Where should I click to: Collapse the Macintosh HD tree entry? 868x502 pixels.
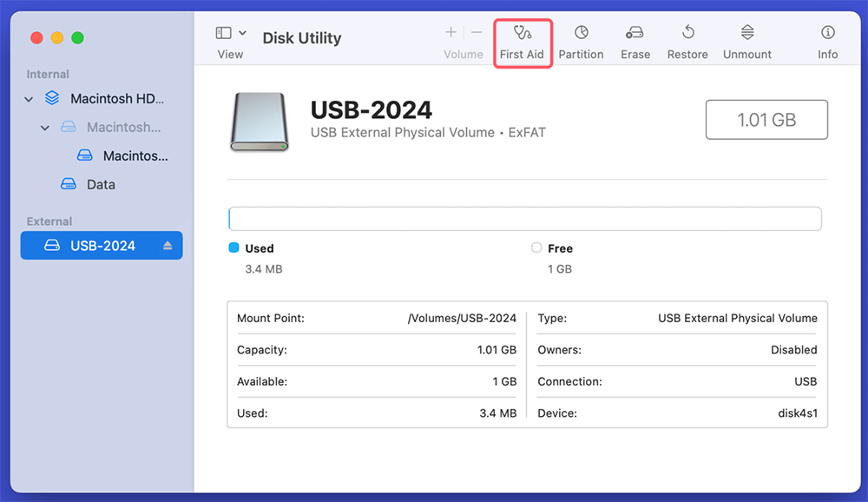pos(29,98)
